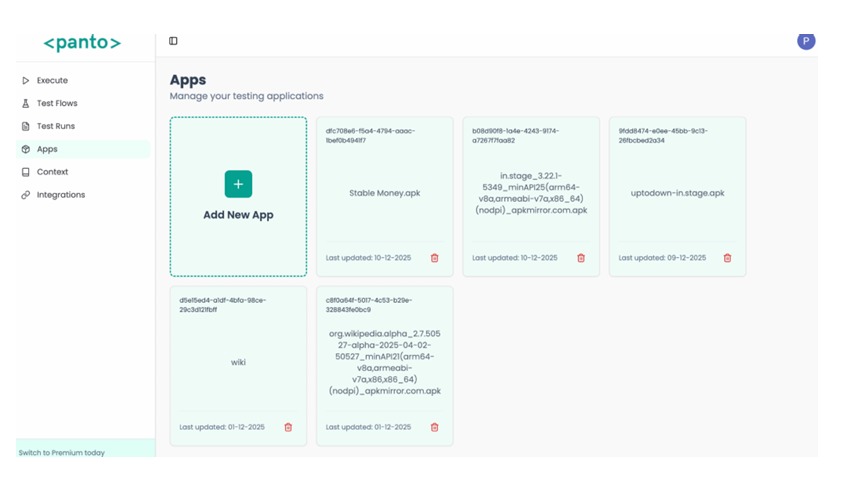The width and height of the screenshot is (856, 483).
Task: Select the uptodown-in.stage.apk card
Action: tap(677, 193)
